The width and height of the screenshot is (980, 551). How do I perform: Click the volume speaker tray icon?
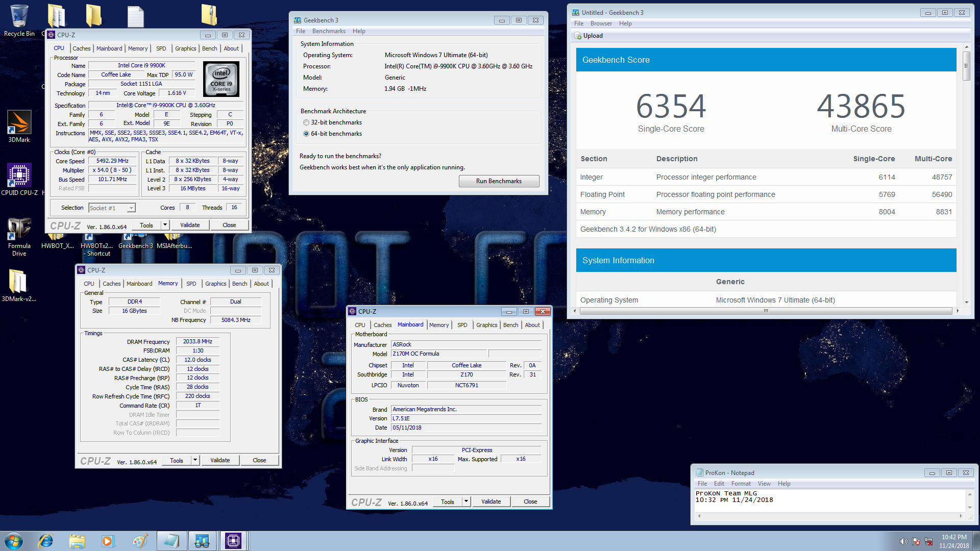[903, 541]
